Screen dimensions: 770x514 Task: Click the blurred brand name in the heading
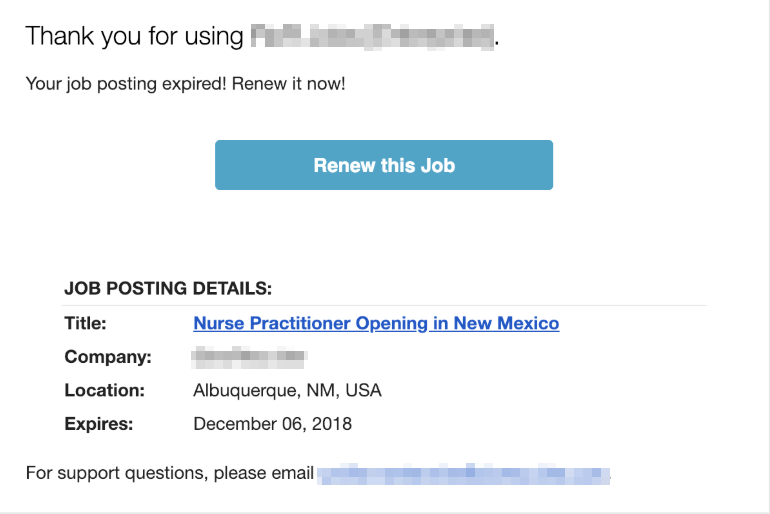coord(373,36)
